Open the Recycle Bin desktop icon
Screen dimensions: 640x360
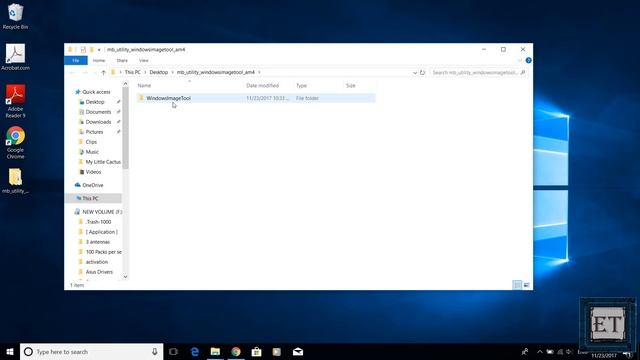(x=15, y=16)
